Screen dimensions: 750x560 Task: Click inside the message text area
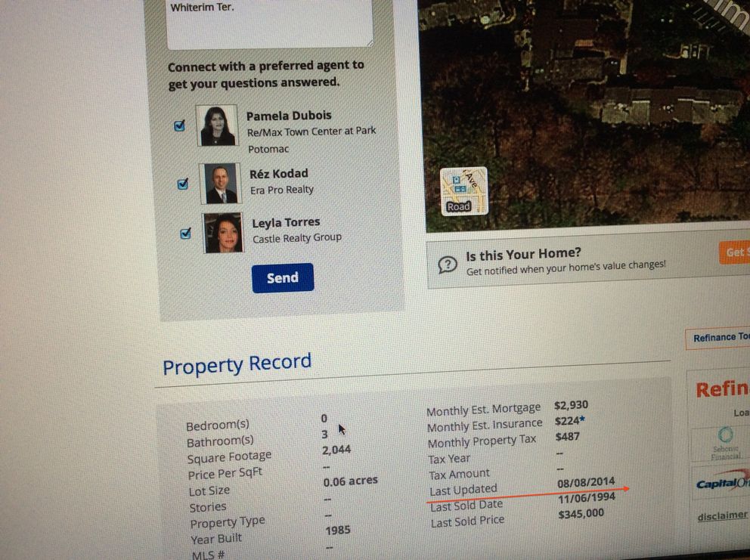pos(269,23)
